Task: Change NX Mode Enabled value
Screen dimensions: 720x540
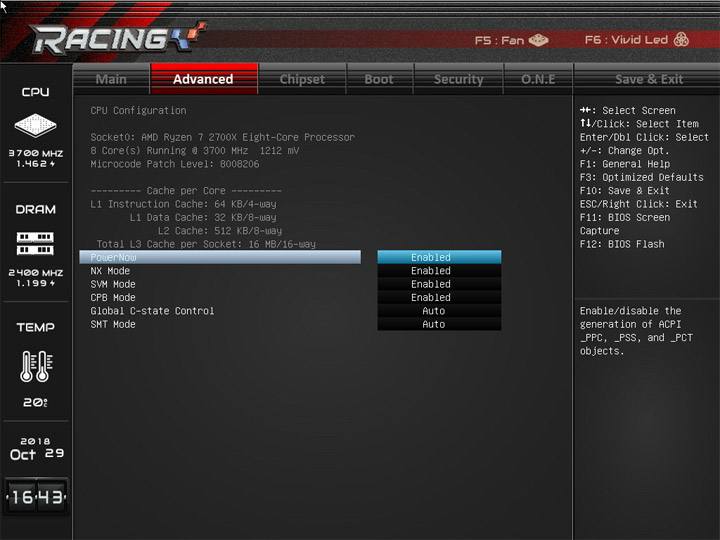Action: coord(439,271)
